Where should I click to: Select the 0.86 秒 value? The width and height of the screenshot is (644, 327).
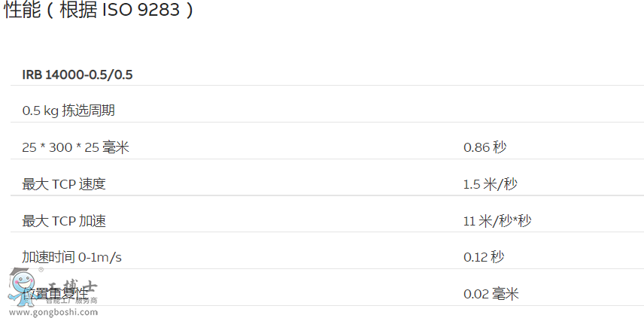click(x=485, y=147)
